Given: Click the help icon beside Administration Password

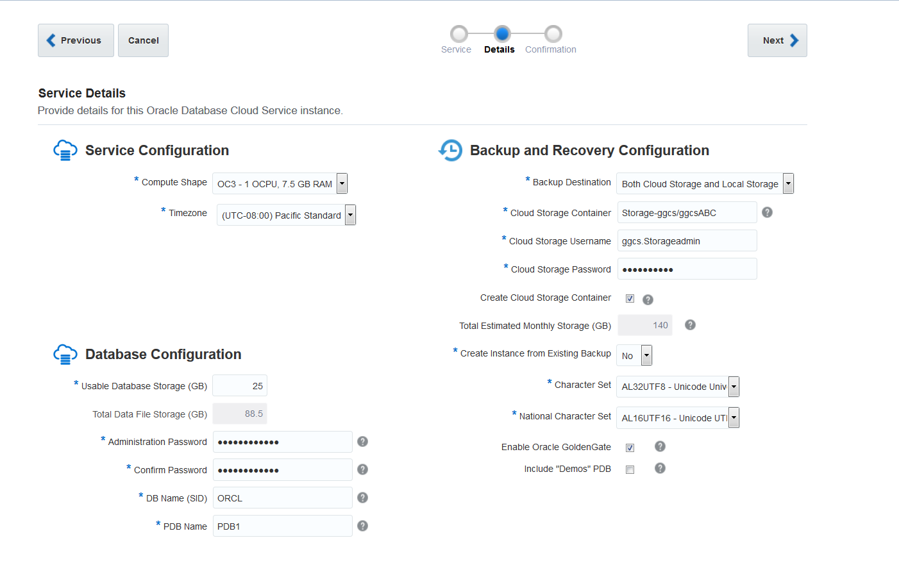Looking at the screenshot, I should click(362, 441).
